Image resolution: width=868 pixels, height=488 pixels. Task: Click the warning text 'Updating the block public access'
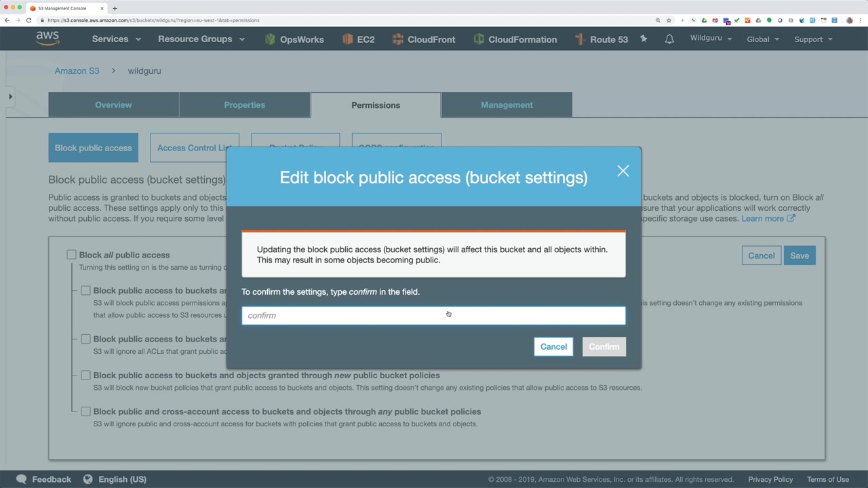pyautogui.click(x=432, y=255)
